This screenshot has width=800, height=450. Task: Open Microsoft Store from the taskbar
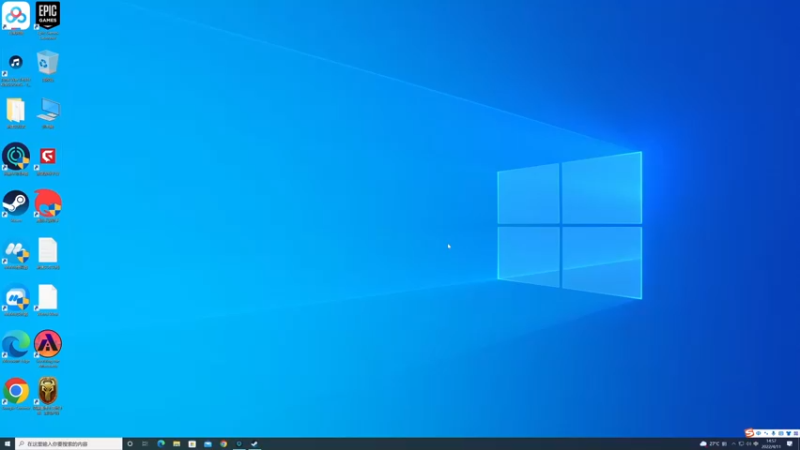(192, 444)
